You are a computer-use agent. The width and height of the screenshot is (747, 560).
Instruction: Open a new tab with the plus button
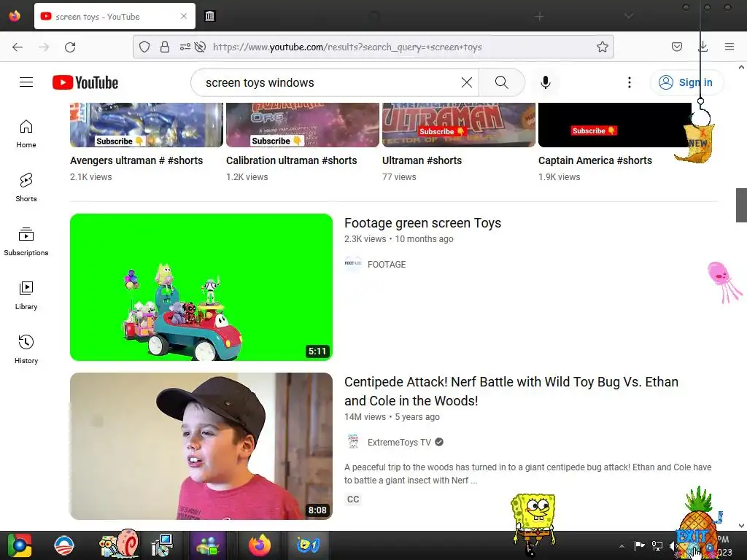pos(539,17)
